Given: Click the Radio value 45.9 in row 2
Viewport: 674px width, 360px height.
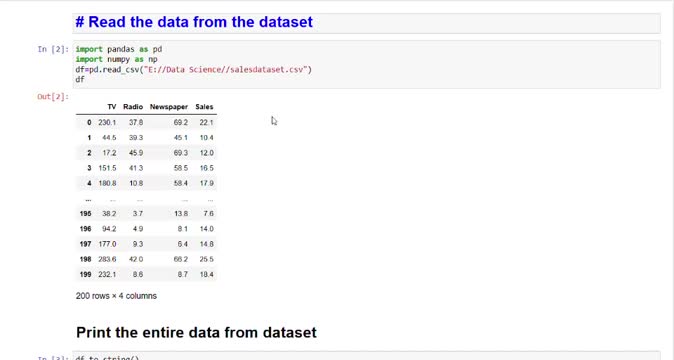Looking at the screenshot, I should tap(136, 153).
